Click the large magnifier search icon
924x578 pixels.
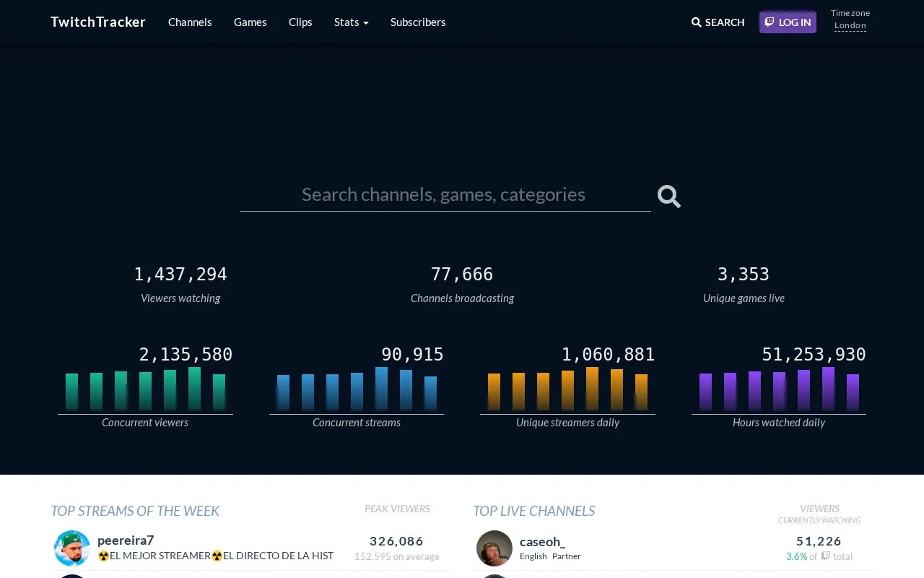point(669,196)
